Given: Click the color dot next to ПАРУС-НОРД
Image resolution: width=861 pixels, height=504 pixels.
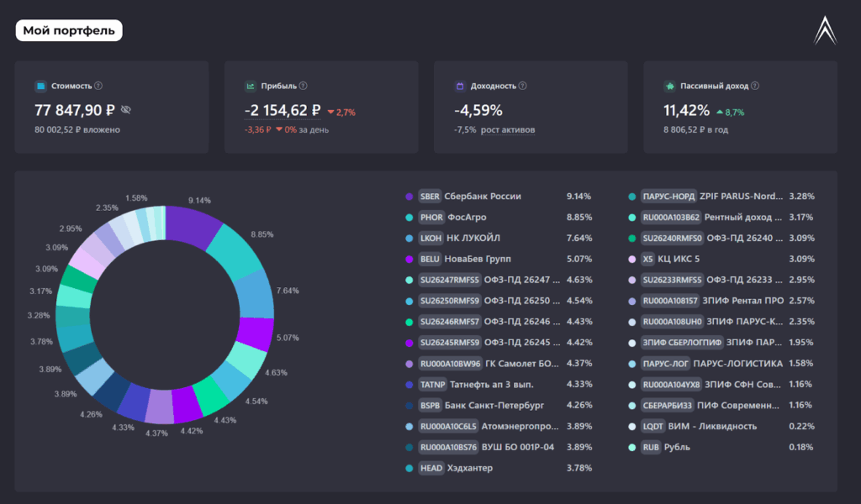Looking at the screenshot, I should 632,197.
